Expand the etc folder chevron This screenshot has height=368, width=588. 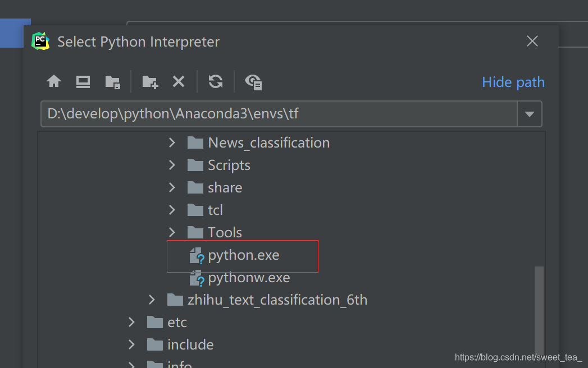131,323
